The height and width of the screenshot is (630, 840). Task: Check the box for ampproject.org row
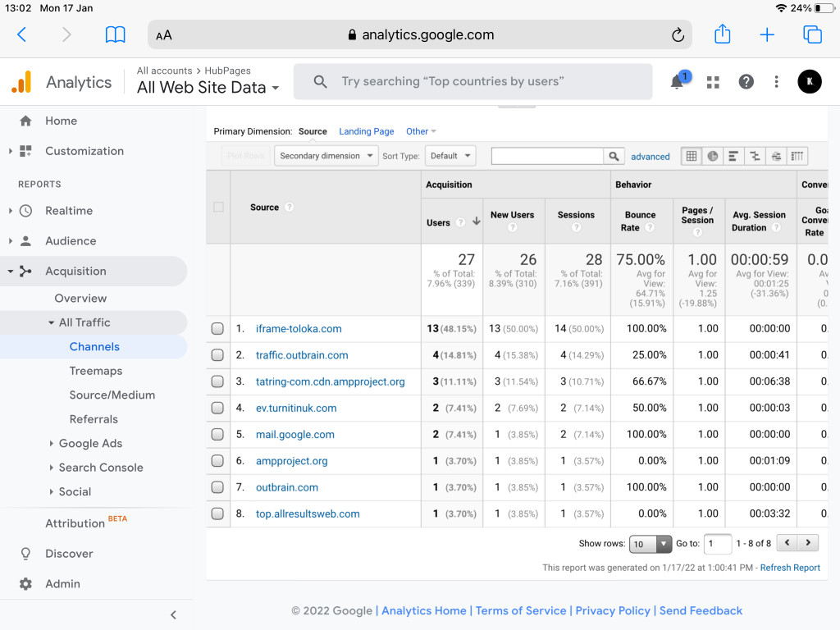click(217, 461)
